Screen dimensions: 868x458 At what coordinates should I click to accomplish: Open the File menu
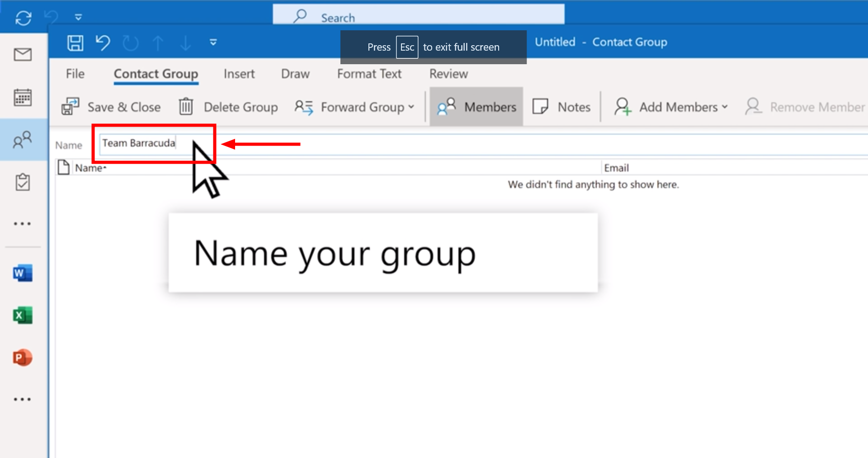coord(75,74)
